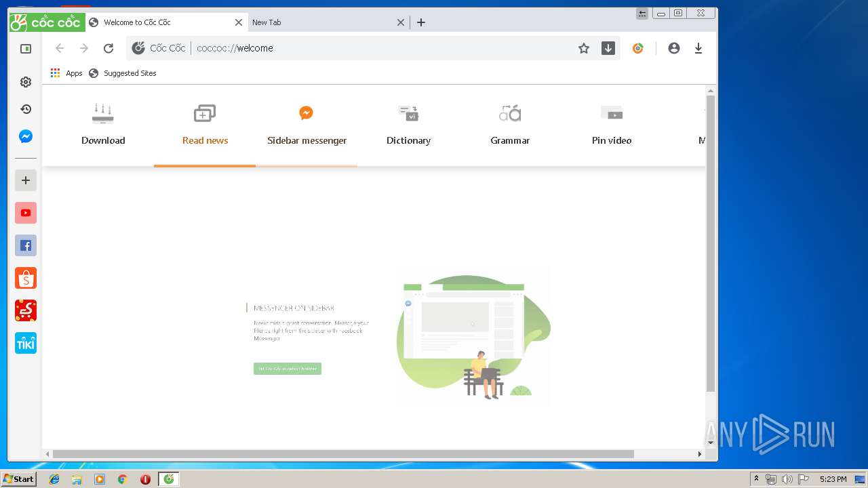Select the Dictionary feature tab
This screenshot has width=868, height=488.
408,125
